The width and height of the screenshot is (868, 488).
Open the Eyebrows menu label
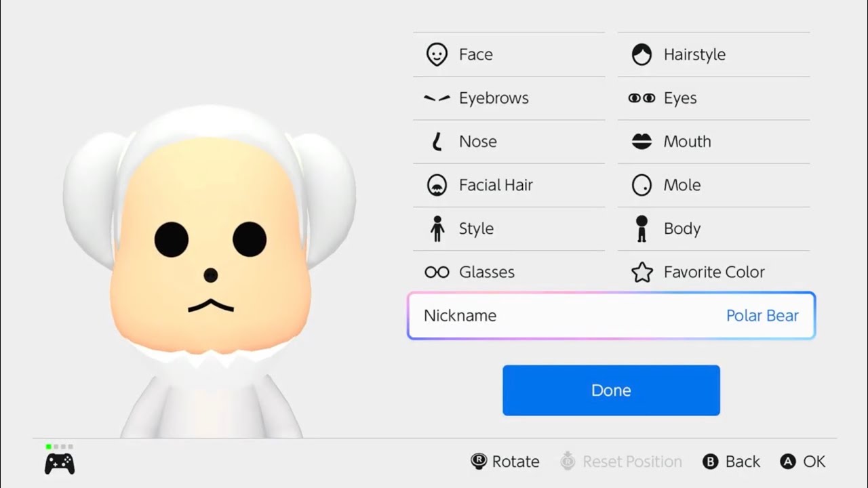coord(494,98)
